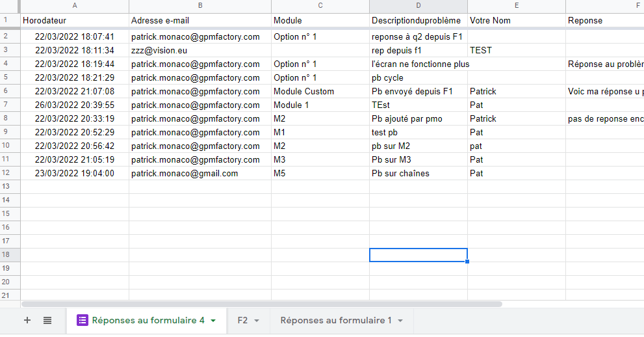Viewport: 644px width, 337px height.
Task: Click the Votre Nom header cell
Action: 516,21
